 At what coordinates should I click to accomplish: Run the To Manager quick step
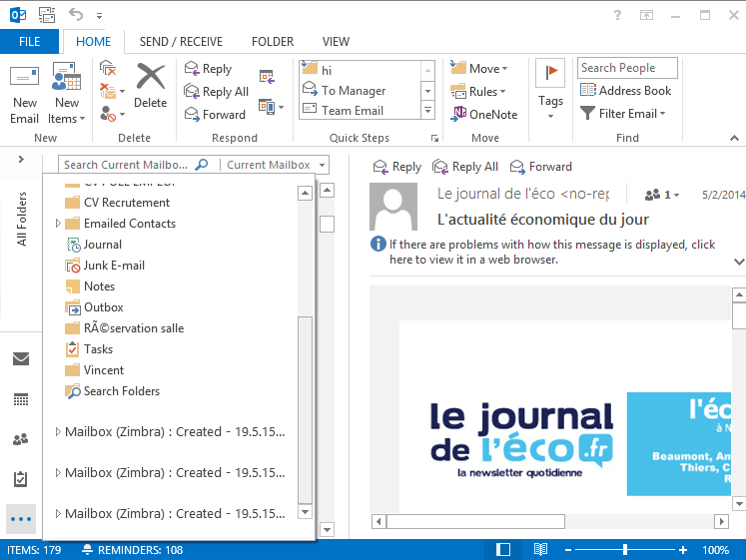coord(361,90)
